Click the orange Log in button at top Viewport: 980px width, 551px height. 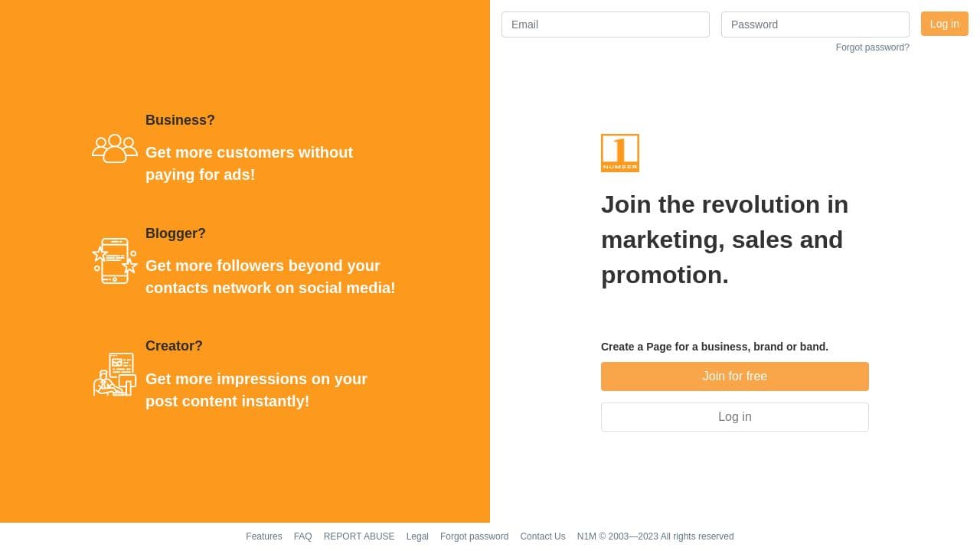tap(944, 24)
